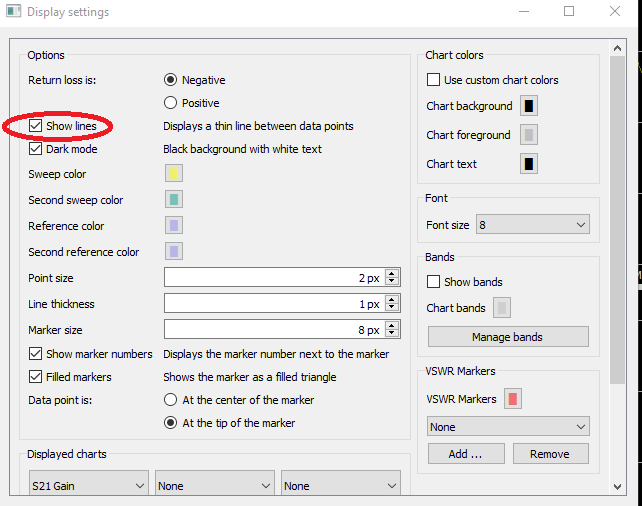The image size is (642, 506).
Task: Choose At the center of the marker
Action: pyautogui.click(x=170, y=400)
